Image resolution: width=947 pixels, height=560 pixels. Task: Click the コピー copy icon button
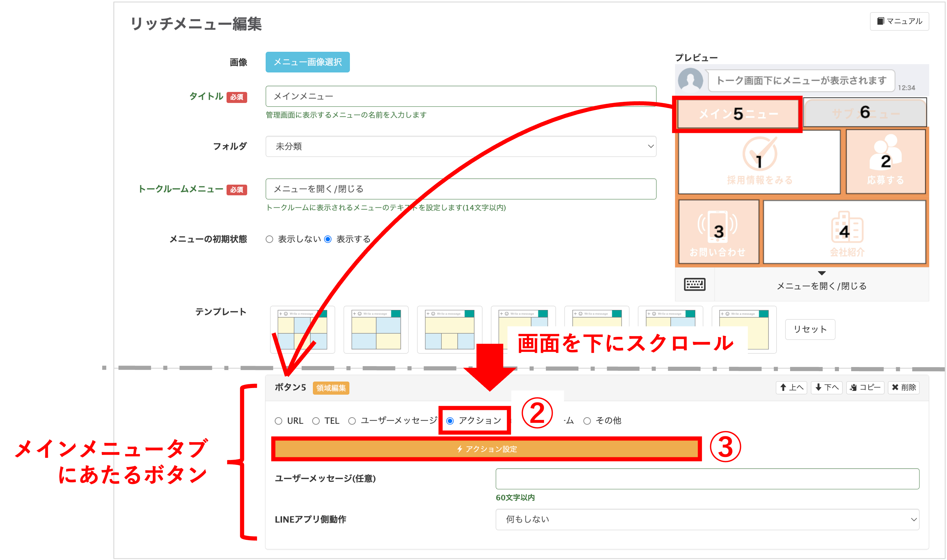(865, 387)
